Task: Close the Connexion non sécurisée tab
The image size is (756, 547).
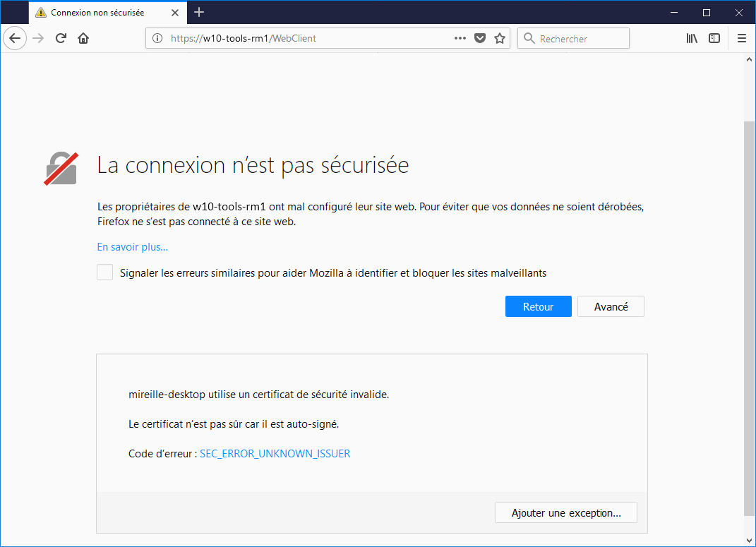Action: [175, 13]
